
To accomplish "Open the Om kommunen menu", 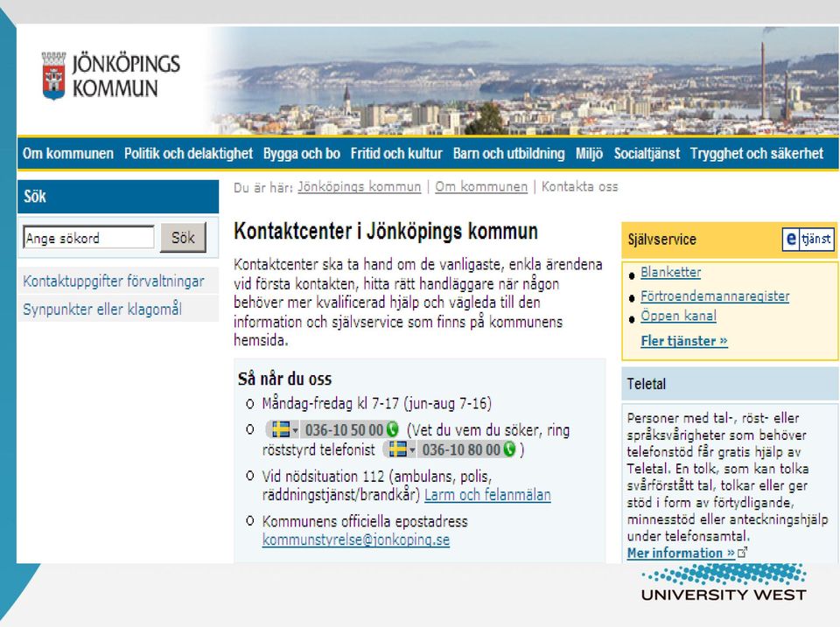I will tap(68, 154).
